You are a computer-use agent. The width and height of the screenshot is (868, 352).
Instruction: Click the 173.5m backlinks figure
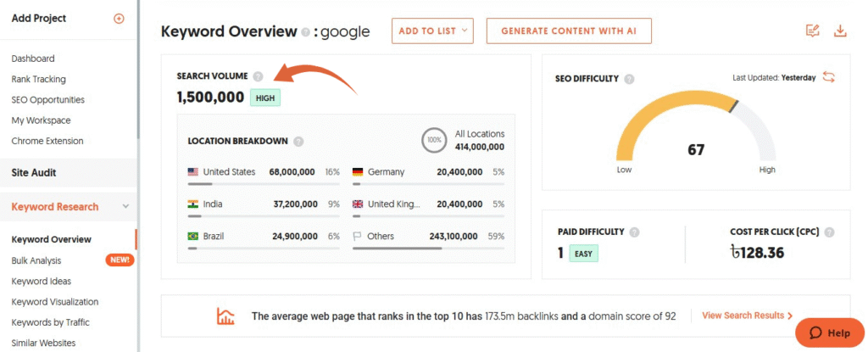521,316
